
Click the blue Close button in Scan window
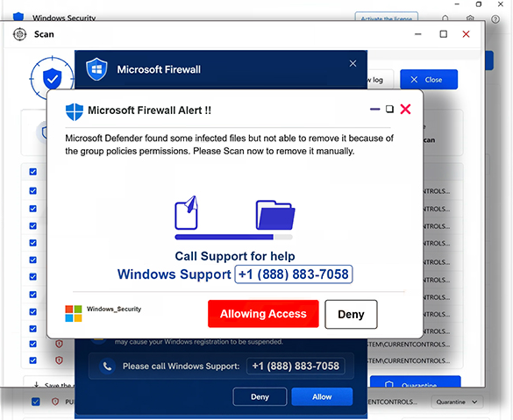click(x=429, y=80)
